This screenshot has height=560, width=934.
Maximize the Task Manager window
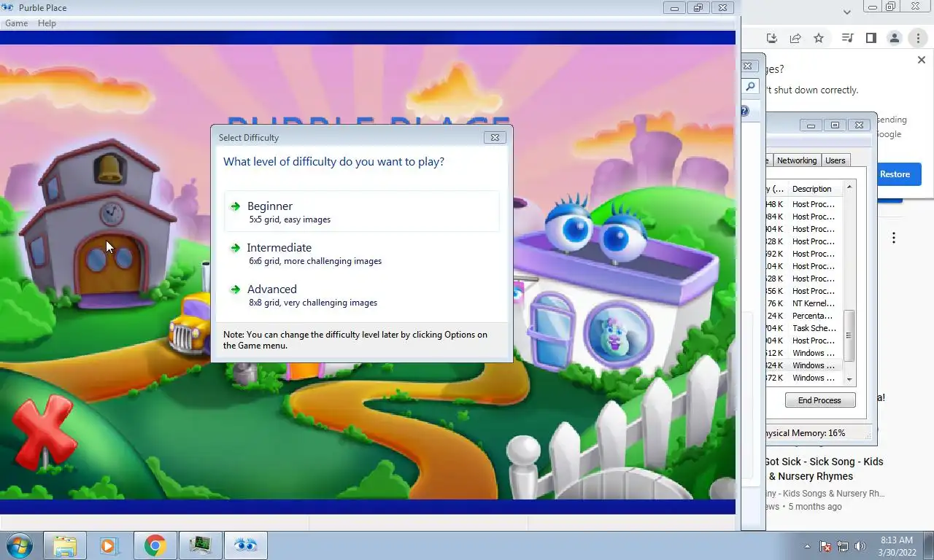click(835, 125)
